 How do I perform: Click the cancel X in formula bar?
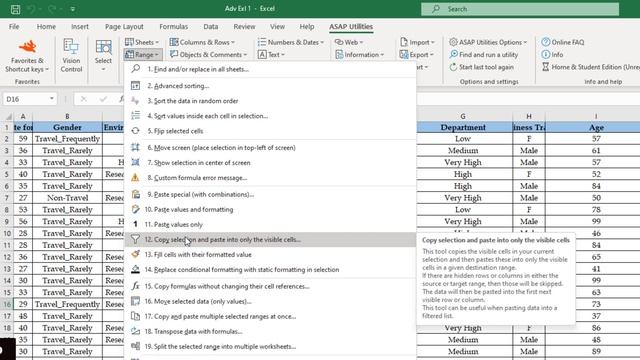[x=83, y=99]
